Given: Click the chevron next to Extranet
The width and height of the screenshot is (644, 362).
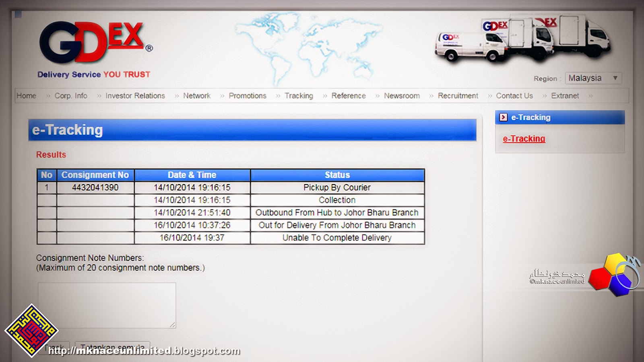Looking at the screenshot, I should pyautogui.click(x=591, y=96).
